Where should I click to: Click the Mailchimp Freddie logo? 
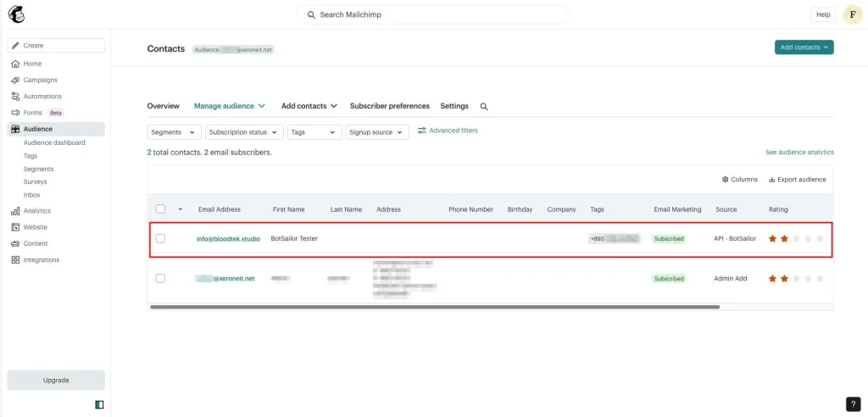[x=17, y=15]
